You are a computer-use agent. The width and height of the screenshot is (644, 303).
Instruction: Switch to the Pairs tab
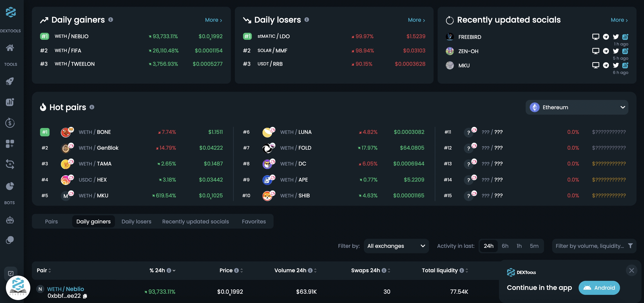(x=52, y=222)
